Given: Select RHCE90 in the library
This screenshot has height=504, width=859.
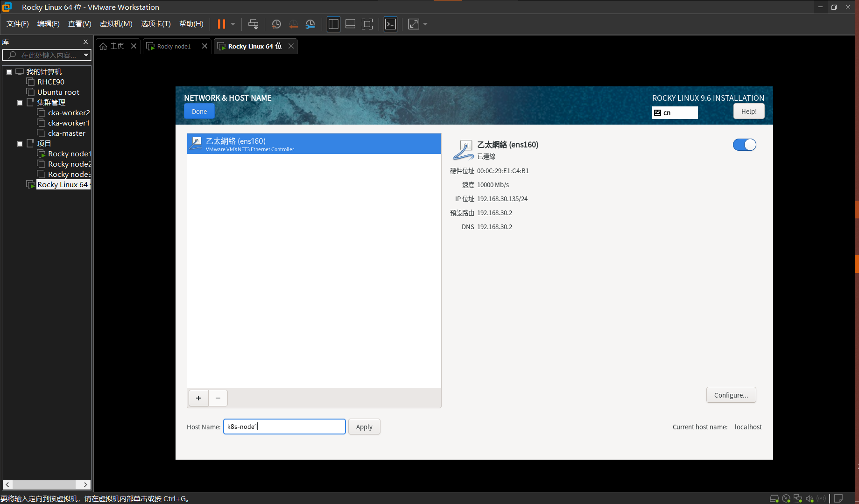Looking at the screenshot, I should pyautogui.click(x=51, y=82).
